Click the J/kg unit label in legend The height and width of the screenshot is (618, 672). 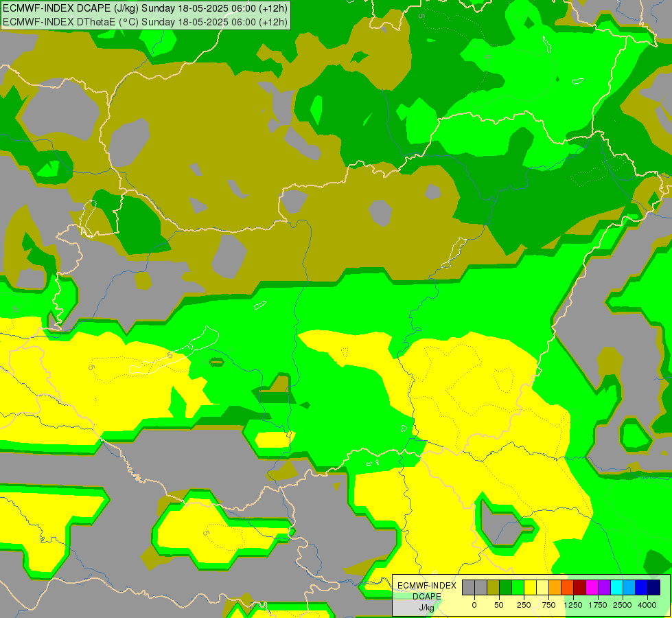pos(426,608)
